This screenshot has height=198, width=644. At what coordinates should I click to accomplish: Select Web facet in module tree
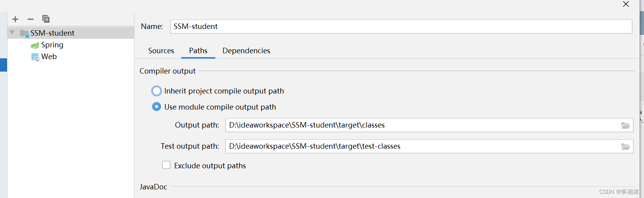tap(49, 57)
